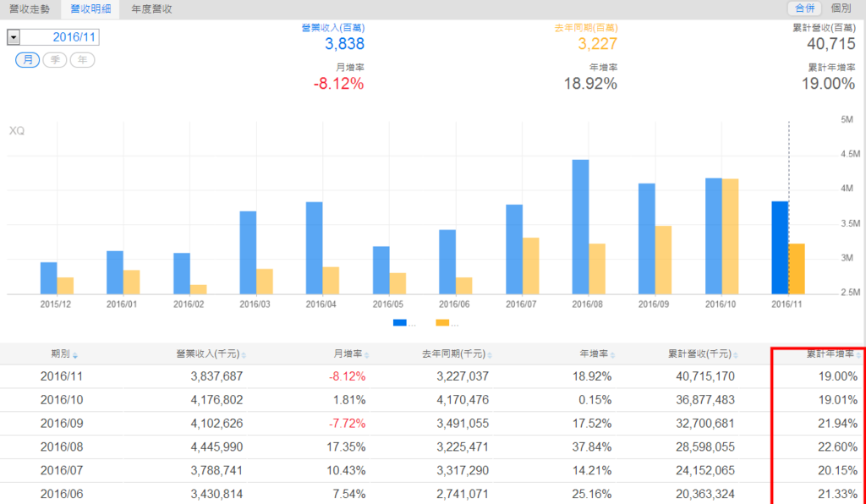Click the 2016/08 blue revenue bar

(580, 227)
